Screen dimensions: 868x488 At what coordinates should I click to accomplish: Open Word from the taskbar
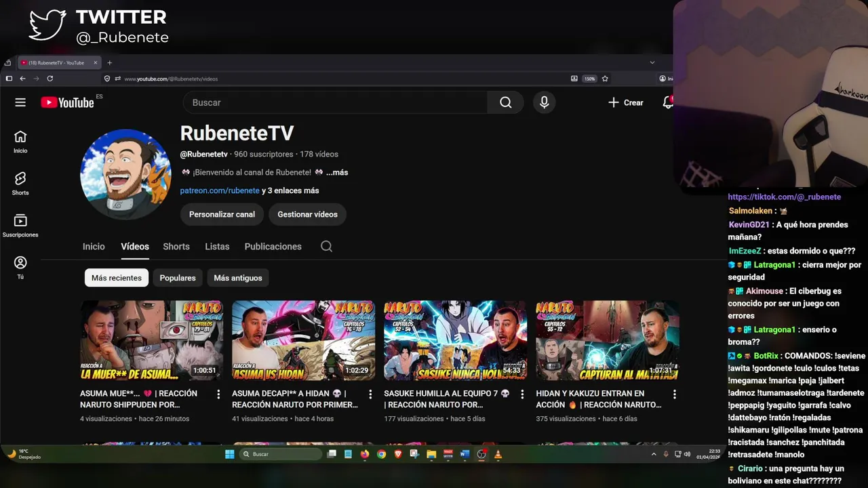(x=465, y=454)
